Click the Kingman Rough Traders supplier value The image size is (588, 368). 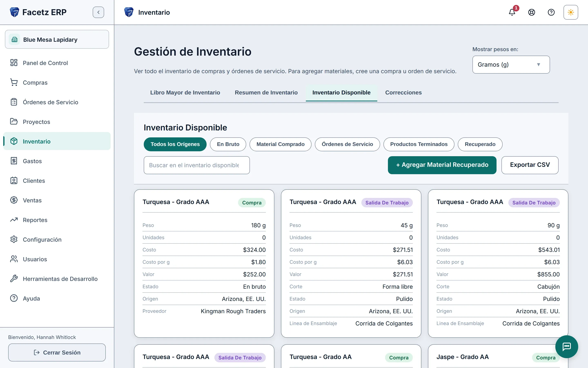point(233,311)
